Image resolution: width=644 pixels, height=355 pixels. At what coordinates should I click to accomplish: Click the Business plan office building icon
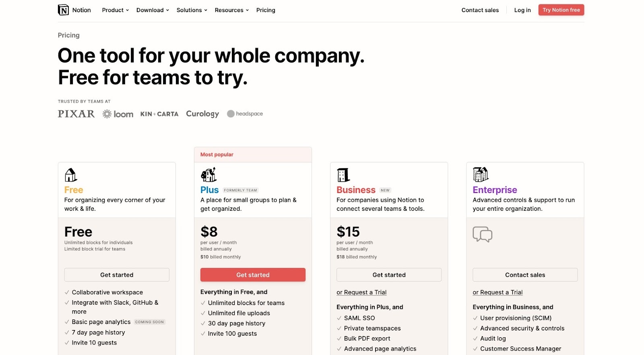coord(343,175)
